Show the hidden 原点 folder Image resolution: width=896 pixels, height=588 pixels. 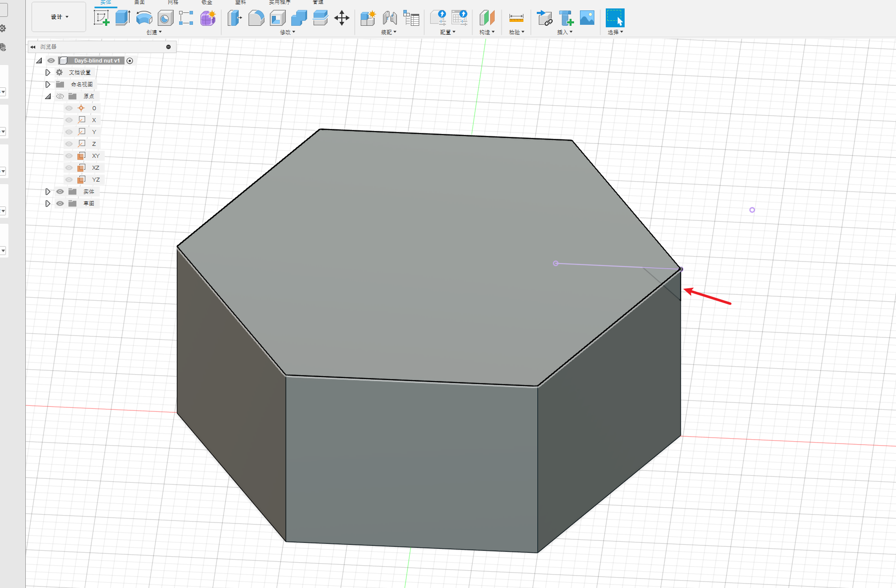coord(60,96)
